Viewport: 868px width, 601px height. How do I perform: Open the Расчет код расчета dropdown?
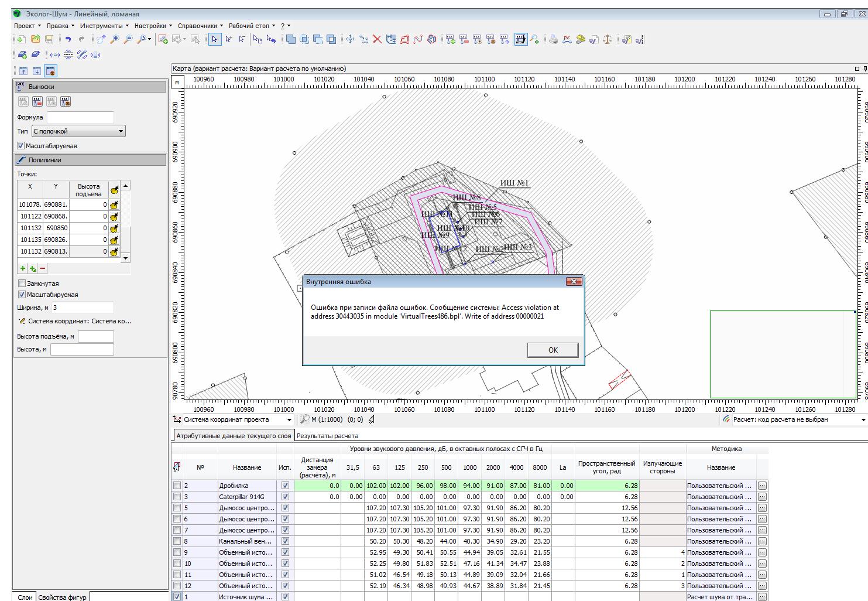click(x=863, y=420)
